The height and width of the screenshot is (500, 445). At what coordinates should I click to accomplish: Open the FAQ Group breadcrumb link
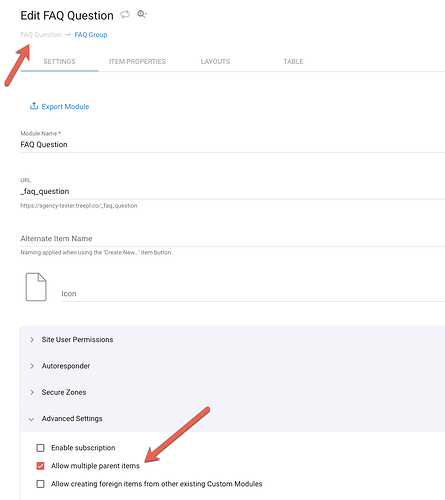coord(91,35)
